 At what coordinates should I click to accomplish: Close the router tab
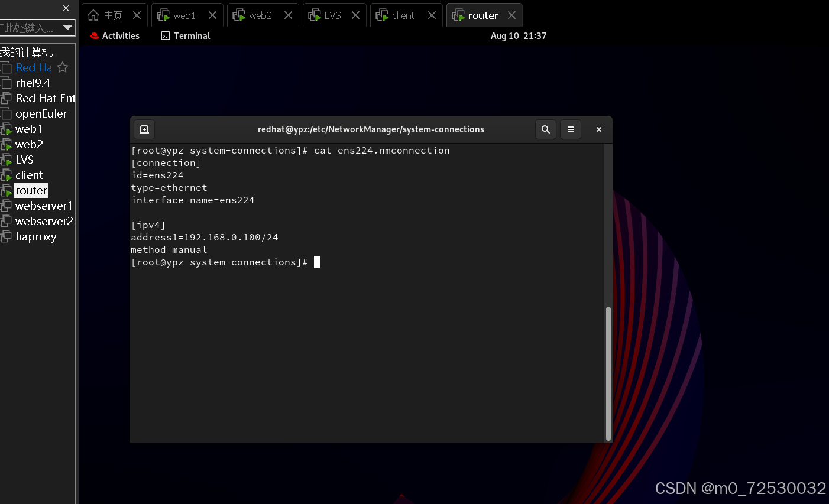point(511,15)
